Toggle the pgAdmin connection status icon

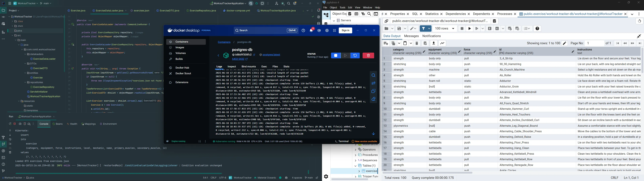point(386,21)
